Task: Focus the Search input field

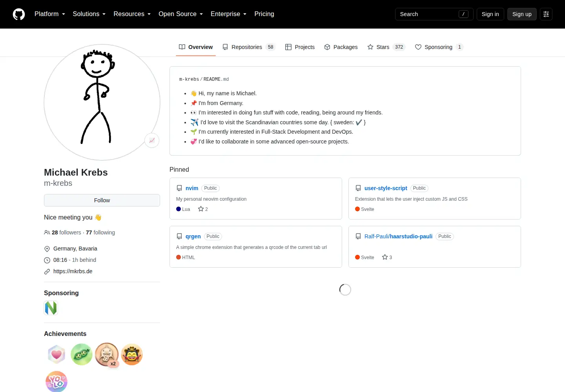Action: [434, 14]
